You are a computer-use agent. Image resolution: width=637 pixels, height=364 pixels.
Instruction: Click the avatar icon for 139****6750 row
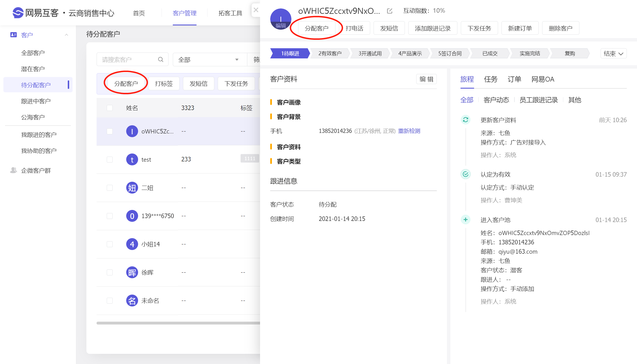(132, 216)
